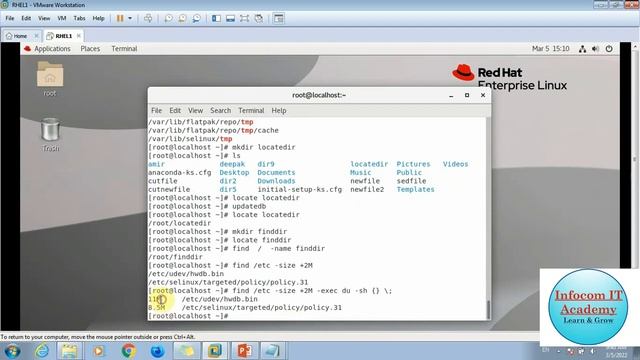Screen dimensions: 640x360
Task: Click the empty prompt on the last terminal line
Action: pyautogui.click(x=188, y=316)
